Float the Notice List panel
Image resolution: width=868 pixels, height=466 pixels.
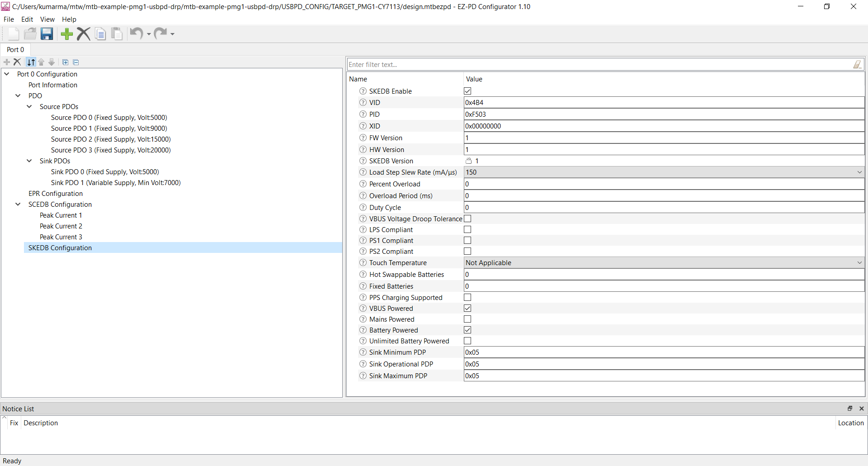[x=850, y=409]
